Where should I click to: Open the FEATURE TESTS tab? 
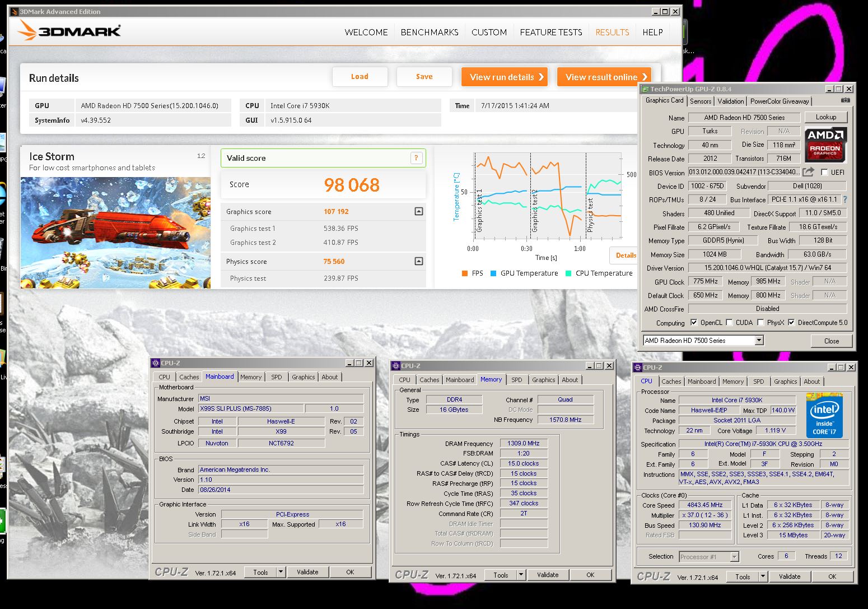[x=551, y=32]
